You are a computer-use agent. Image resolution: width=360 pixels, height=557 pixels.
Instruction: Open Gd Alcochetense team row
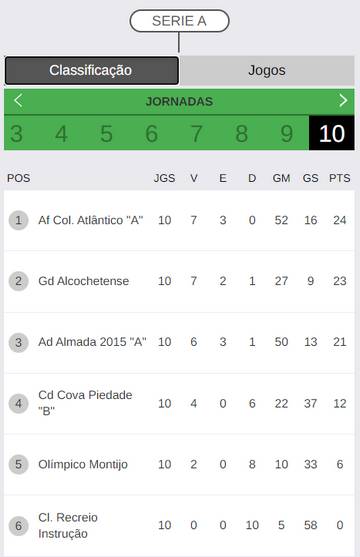click(179, 281)
